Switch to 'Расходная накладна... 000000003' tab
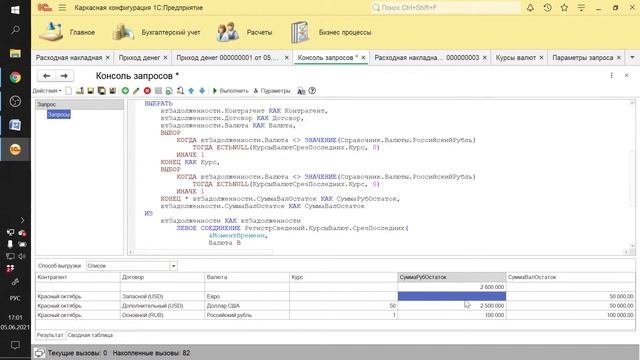 point(427,58)
